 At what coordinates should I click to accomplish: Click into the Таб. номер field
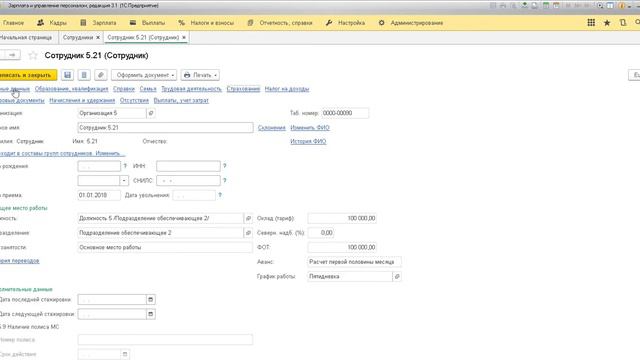tap(345, 113)
